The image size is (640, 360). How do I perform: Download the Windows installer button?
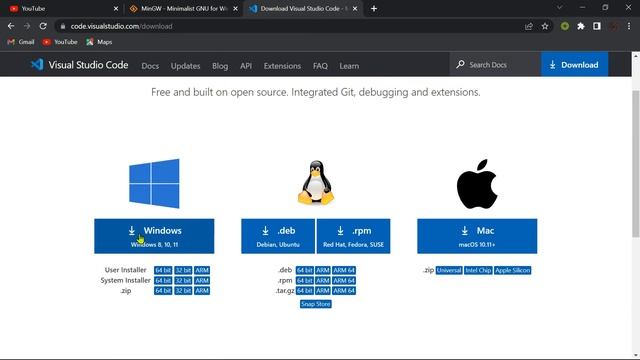pyautogui.click(x=154, y=236)
